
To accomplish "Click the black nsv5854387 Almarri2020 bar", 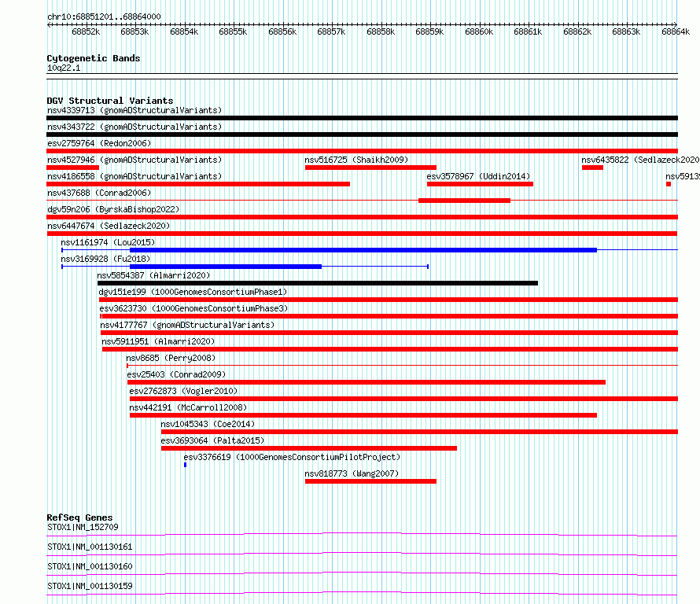I will [318, 283].
